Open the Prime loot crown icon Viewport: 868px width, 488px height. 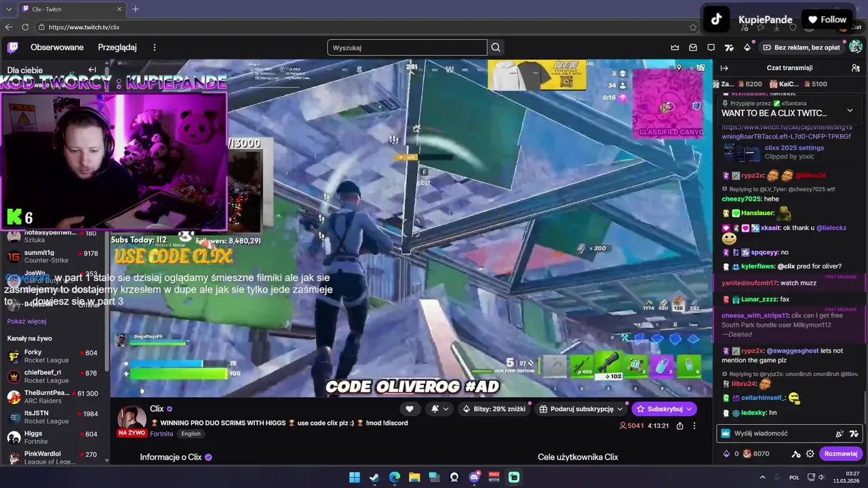point(675,47)
